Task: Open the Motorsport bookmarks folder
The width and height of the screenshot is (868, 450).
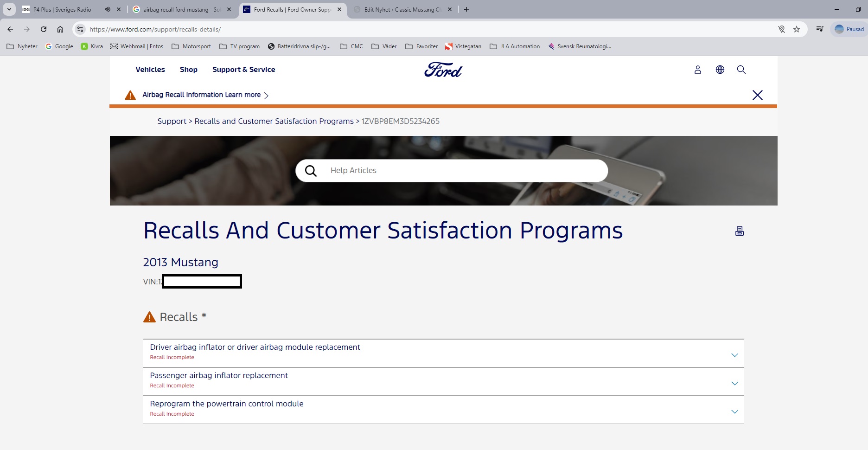Action: 191,46
